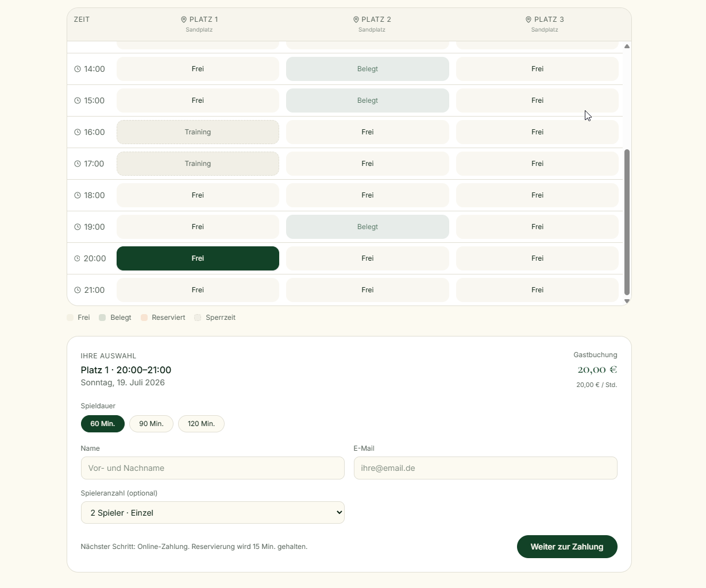Image resolution: width=706 pixels, height=588 pixels.
Task: Pick Platz 3 at 21:00
Action: tap(537, 290)
